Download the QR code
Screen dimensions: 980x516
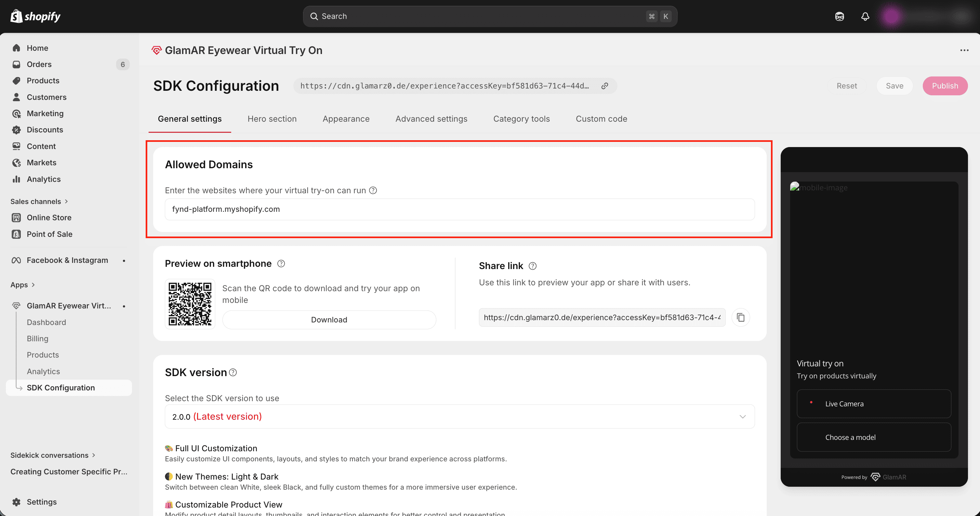[x=329, y=319]
